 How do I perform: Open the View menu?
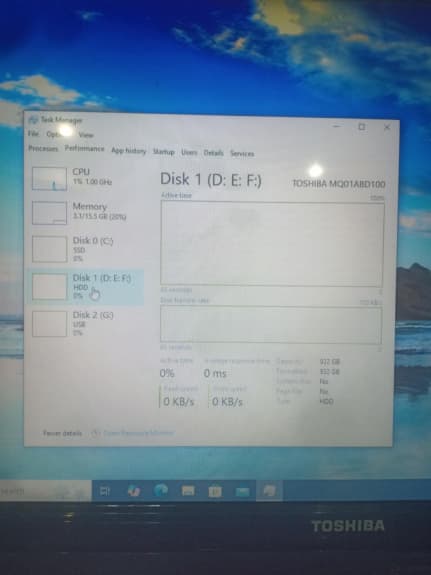click(x=86, y=135)
